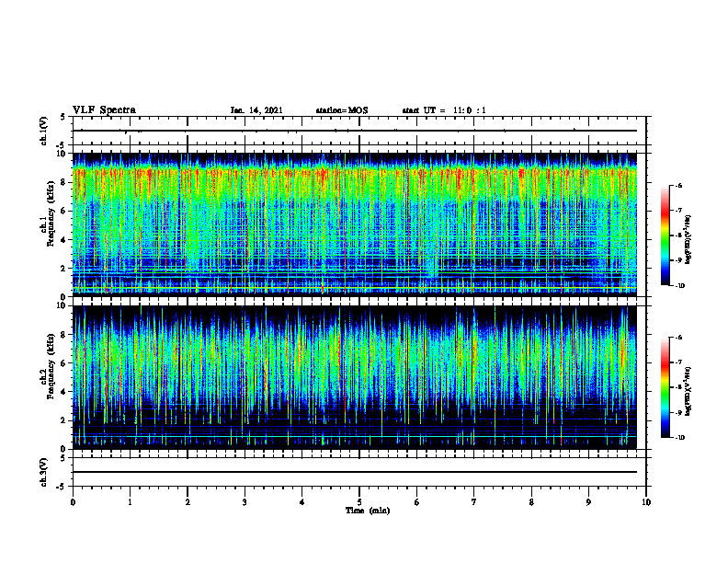Click the ch.1 spectrogram color bar
The width and height of the screenshot is (728, 563).
[x=665, y=236]
